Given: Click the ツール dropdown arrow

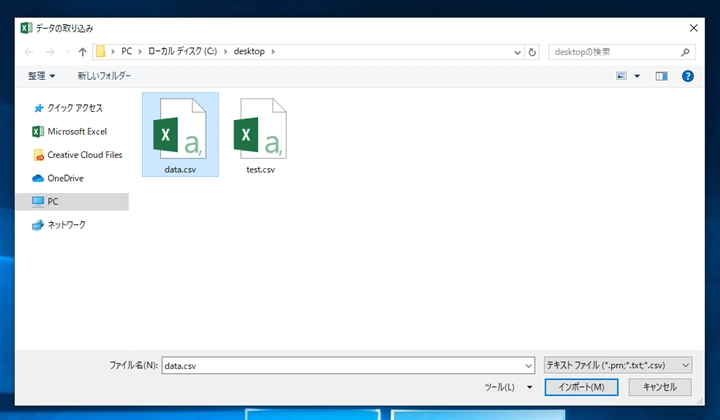Looking at the screenshot, I should [x=529, y=387].
